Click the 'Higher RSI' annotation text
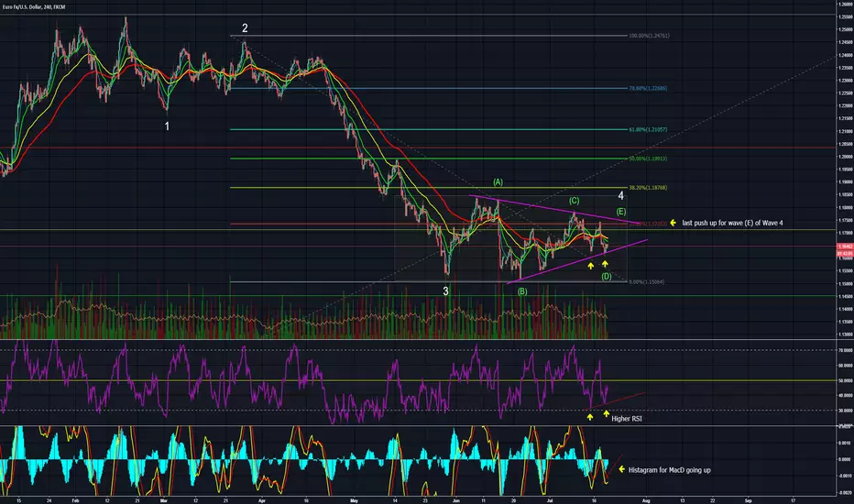 tap(627, 419)
